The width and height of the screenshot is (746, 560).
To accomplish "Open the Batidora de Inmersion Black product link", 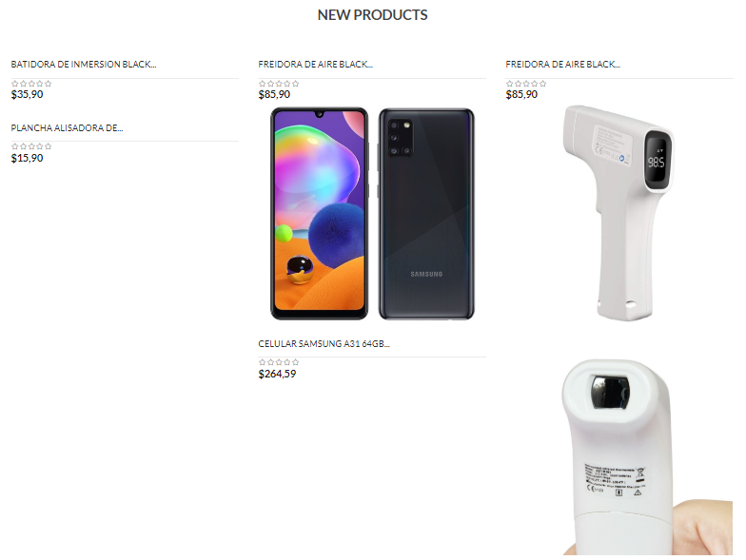I will pyautogui.click(x=84, y=65).
